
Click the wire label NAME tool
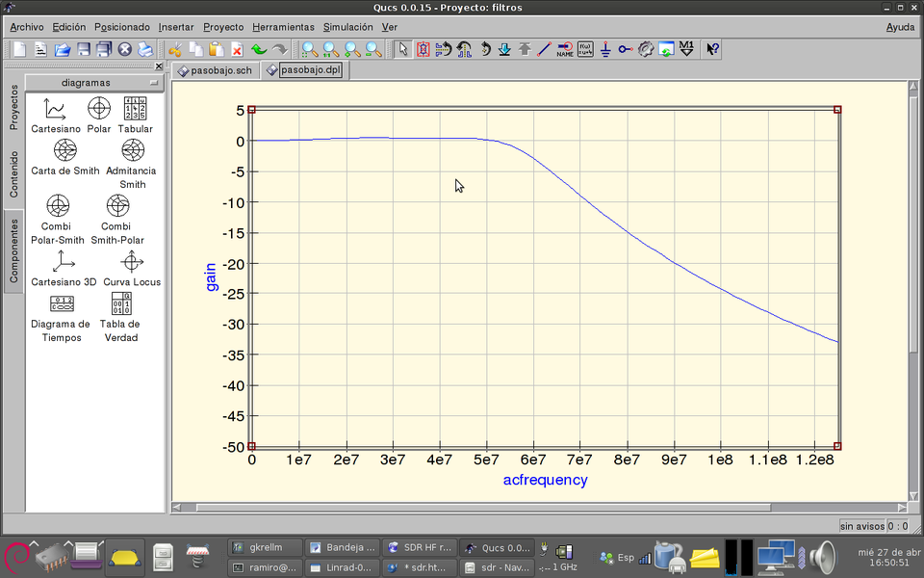[565, 49]
